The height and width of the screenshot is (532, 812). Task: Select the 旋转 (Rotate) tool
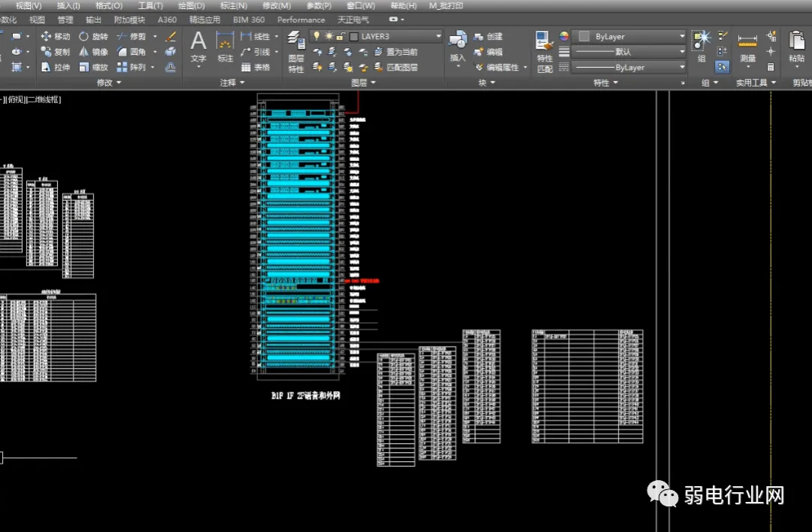(93, 36)
